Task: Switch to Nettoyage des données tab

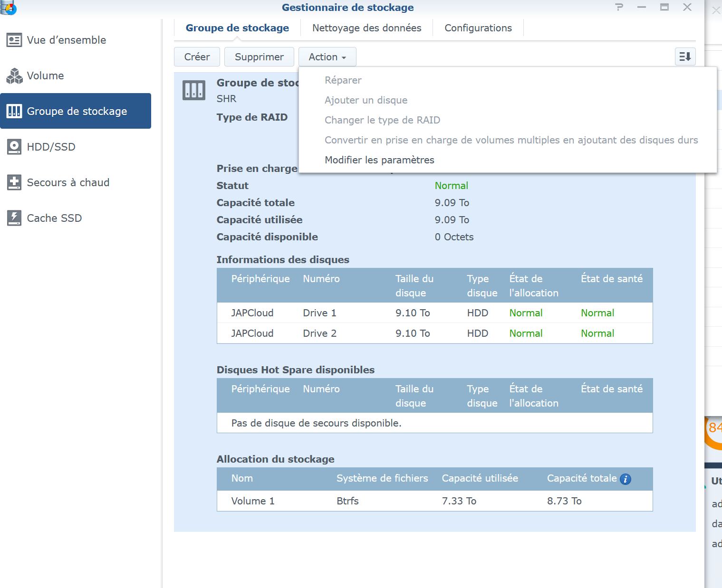Action: click(x=366, y=28)
